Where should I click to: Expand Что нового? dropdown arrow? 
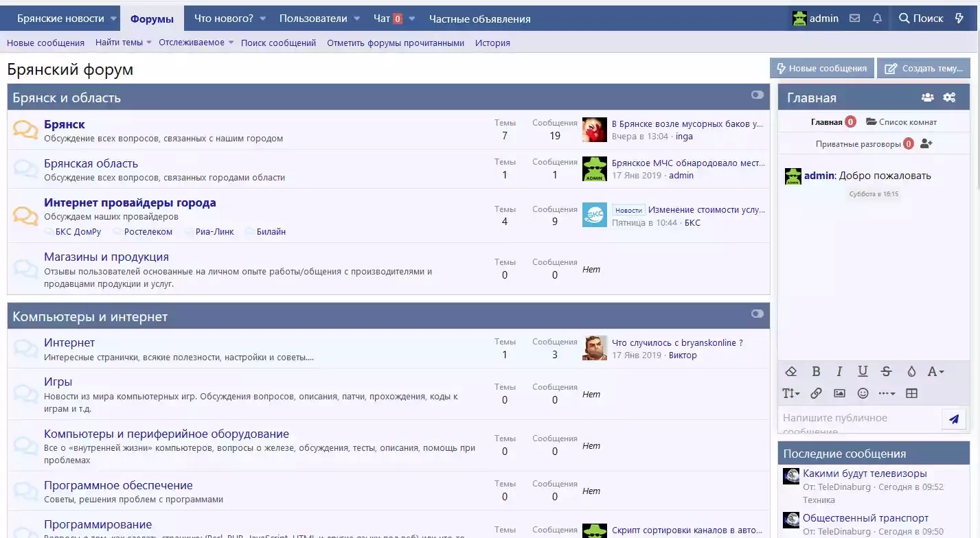262,19
